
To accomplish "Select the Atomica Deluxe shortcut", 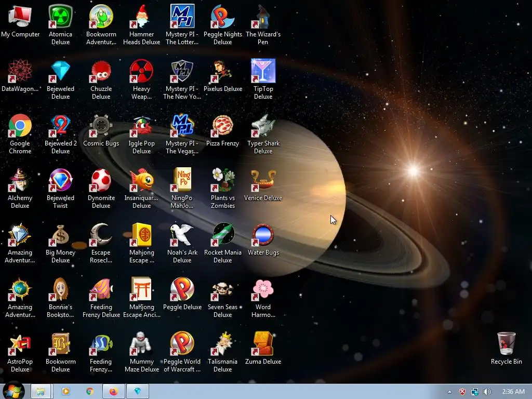I will (x=60, y=16).
